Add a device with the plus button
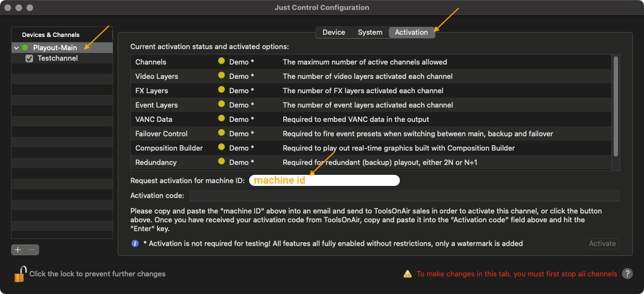Image resolution: width=644 pixels, height=294 pixels. point(18,249)
